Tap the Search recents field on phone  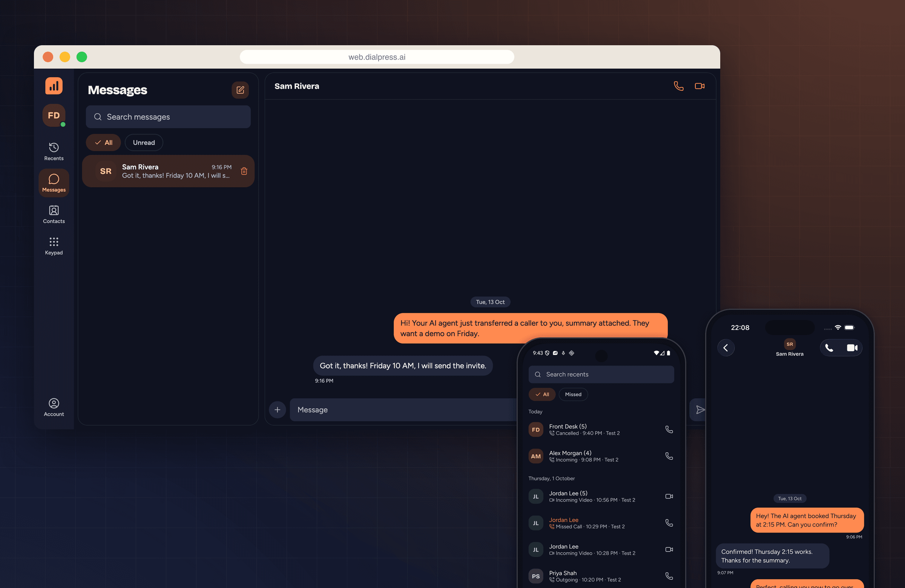click(x=601, y=374)
